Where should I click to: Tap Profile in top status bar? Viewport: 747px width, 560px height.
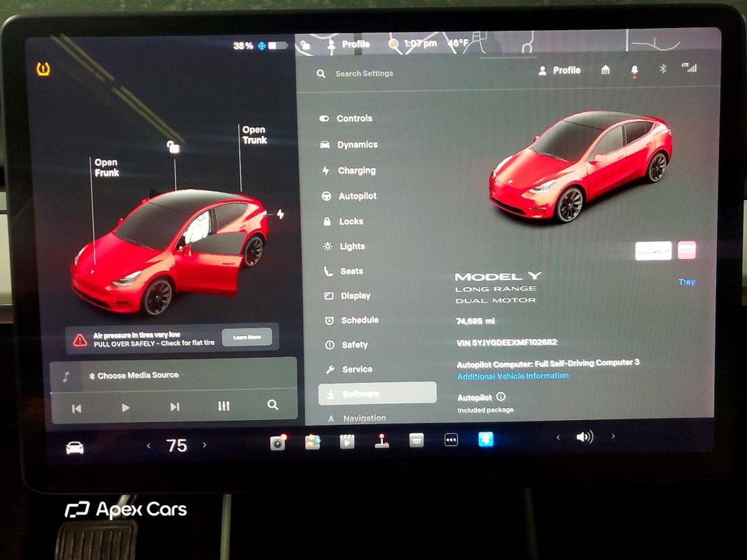[x=349, y=44]
